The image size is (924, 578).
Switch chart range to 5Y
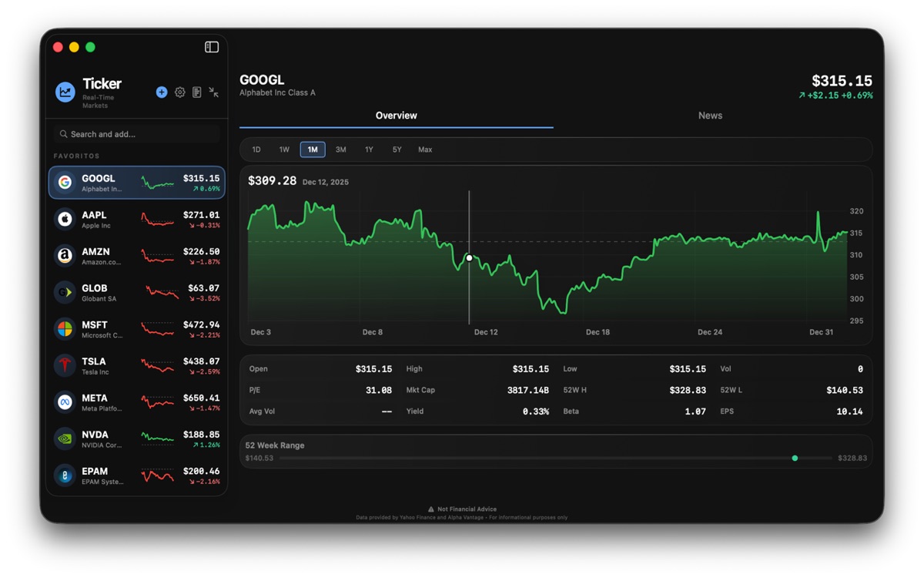click(397, 150)
